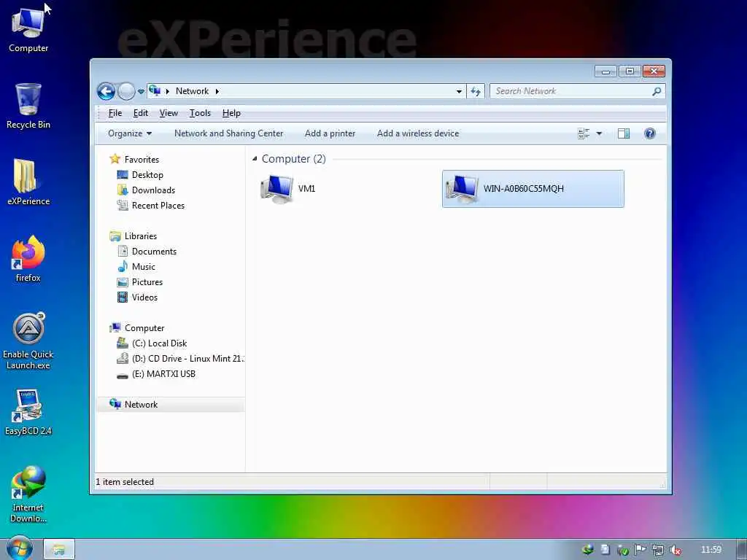This screenshot has height=560, width=747.
Task: Open the recent pages dropdown arrow
Action: coord(141,91)
